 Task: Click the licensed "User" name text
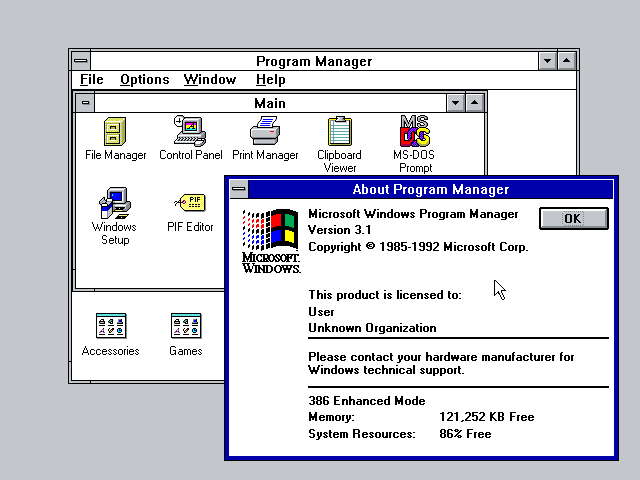[321, 312]
